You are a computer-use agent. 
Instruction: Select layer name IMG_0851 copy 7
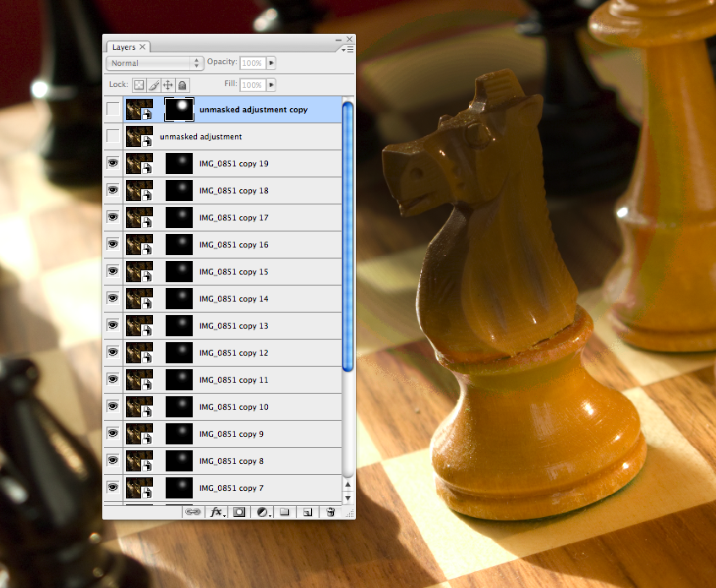coord(232,488)
